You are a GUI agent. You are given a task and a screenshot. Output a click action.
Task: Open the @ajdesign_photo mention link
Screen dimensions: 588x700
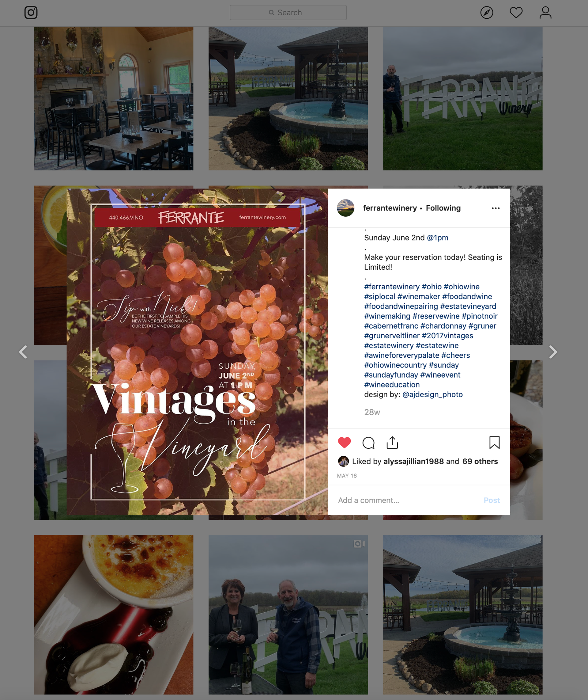click(x=432, y=394)
